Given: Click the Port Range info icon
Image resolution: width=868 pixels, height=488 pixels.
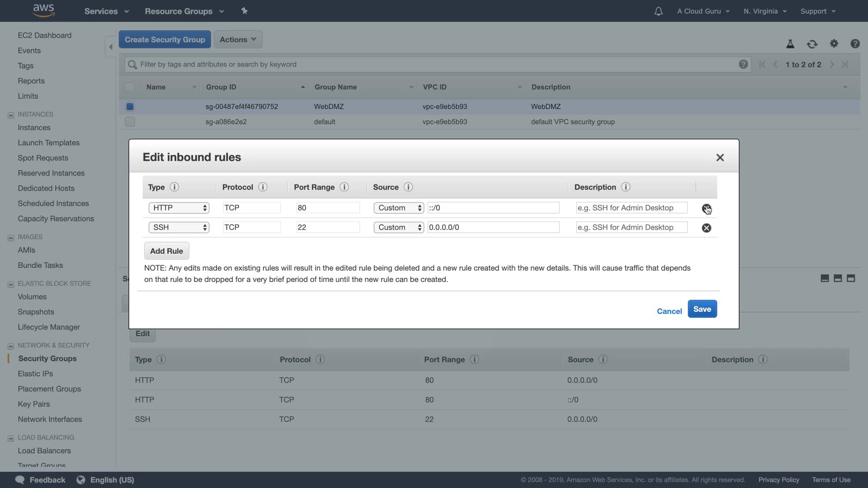Looking at the screenshot, I should [344, 187].
